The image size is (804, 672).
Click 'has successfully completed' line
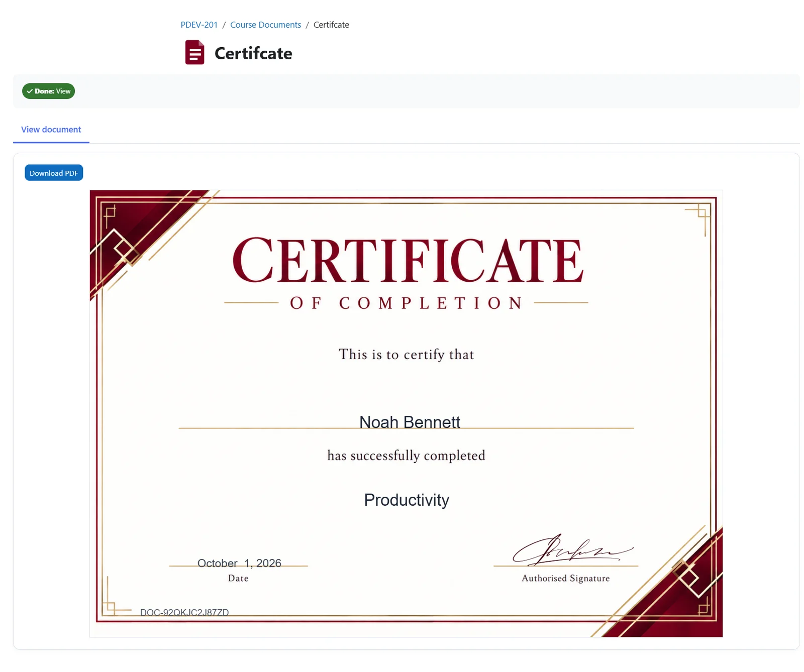406,456
